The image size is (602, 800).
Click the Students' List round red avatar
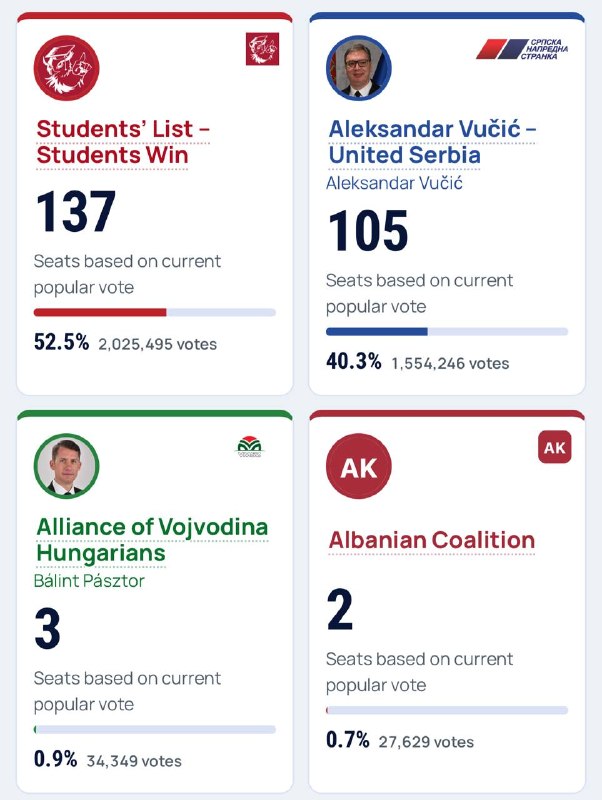point(66,68)
